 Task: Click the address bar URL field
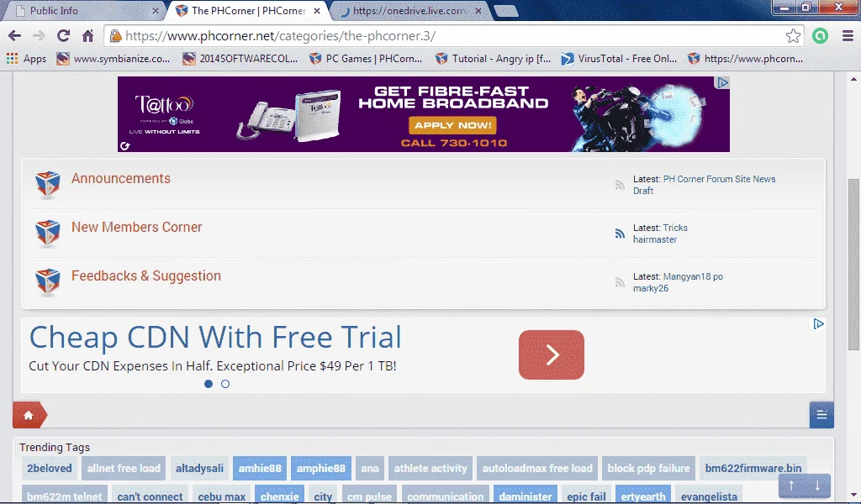[453, 36]
